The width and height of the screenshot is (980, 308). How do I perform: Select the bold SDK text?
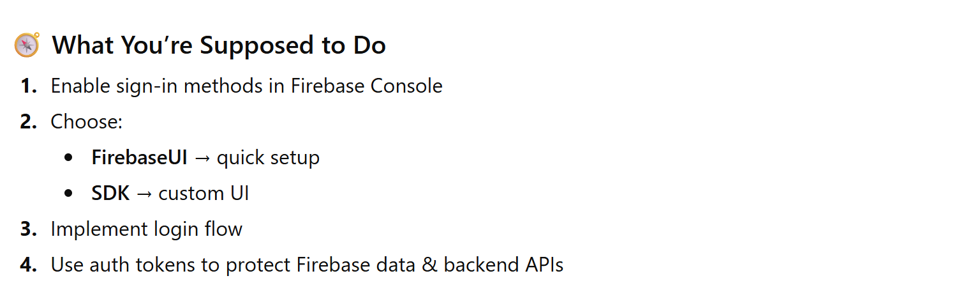(x=110, y=193)
